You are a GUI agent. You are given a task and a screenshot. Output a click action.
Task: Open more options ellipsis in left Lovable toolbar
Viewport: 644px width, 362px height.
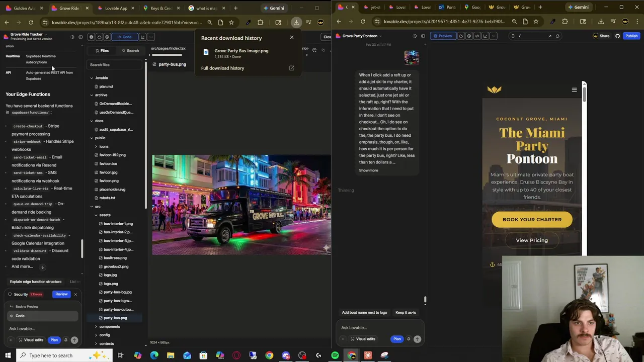(151, 37)
